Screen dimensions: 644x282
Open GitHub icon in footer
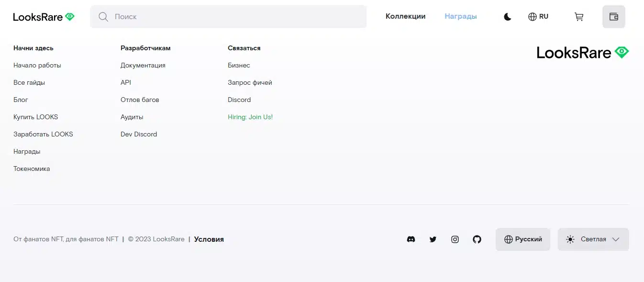477,239
